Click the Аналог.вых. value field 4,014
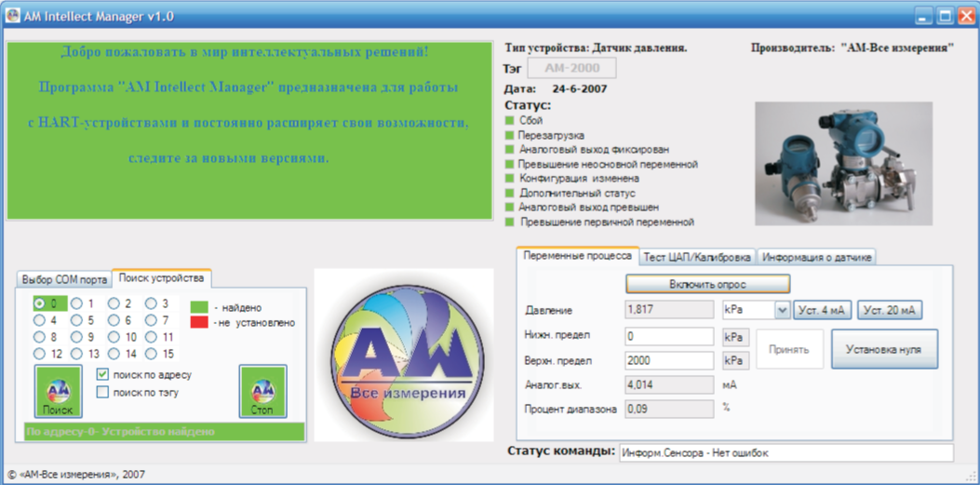 (x=669, y=385)
